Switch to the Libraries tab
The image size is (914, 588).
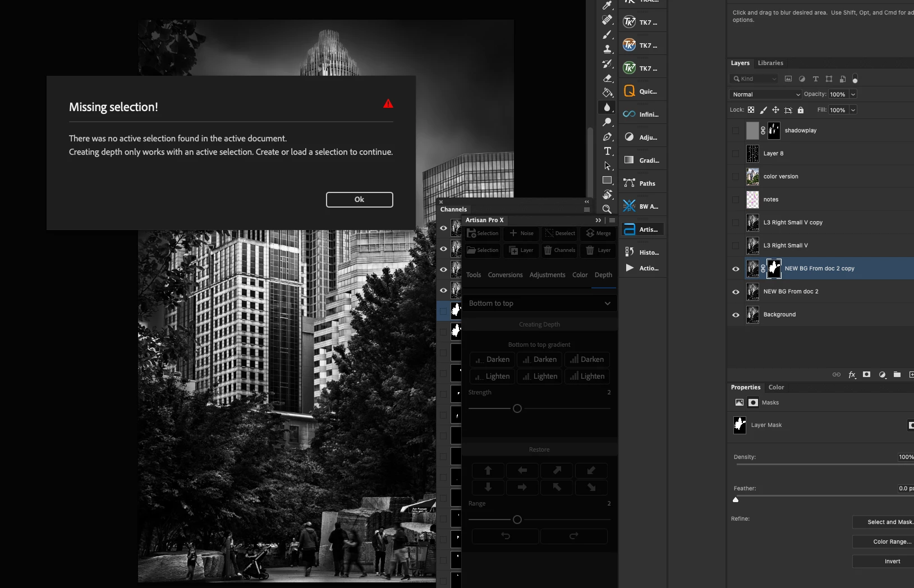pyautogui.click(x=770, y=63)
